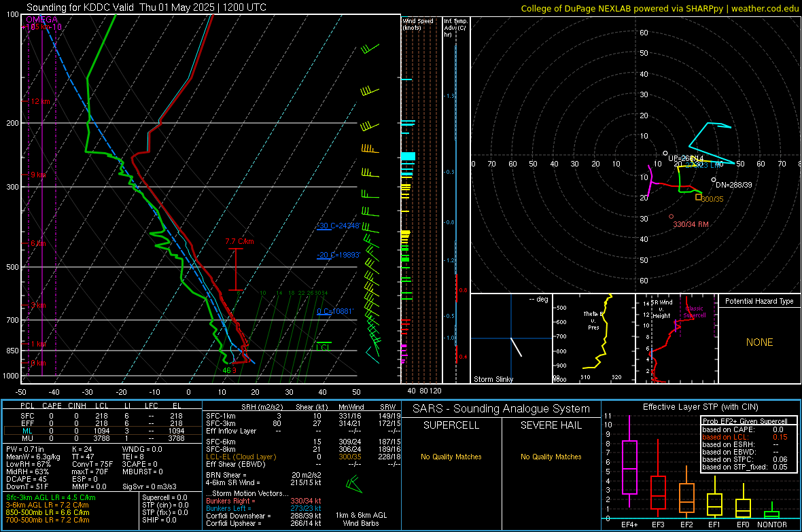The width and height of the screenshot is (802, 532).
Task: Click 'SARS - Sounding Analogue System' heading
Action: [x=501, y=409]
